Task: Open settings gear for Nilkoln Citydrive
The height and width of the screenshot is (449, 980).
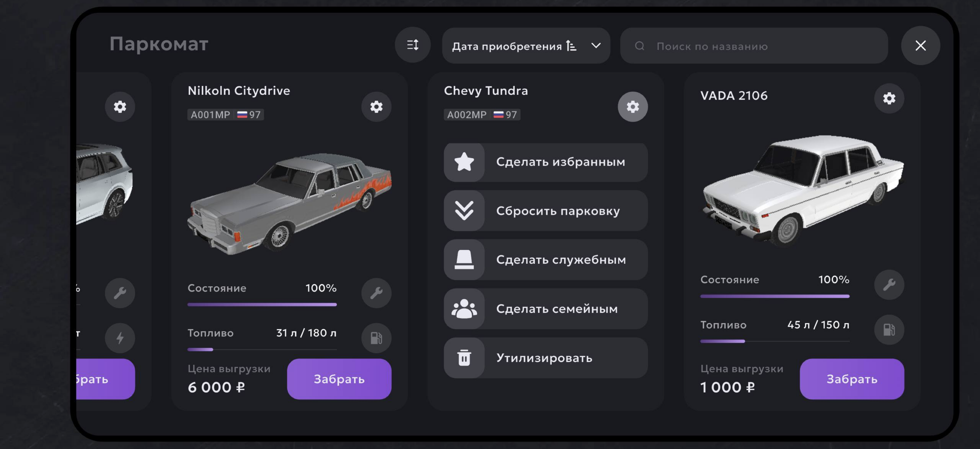Action: pos(376,107)
